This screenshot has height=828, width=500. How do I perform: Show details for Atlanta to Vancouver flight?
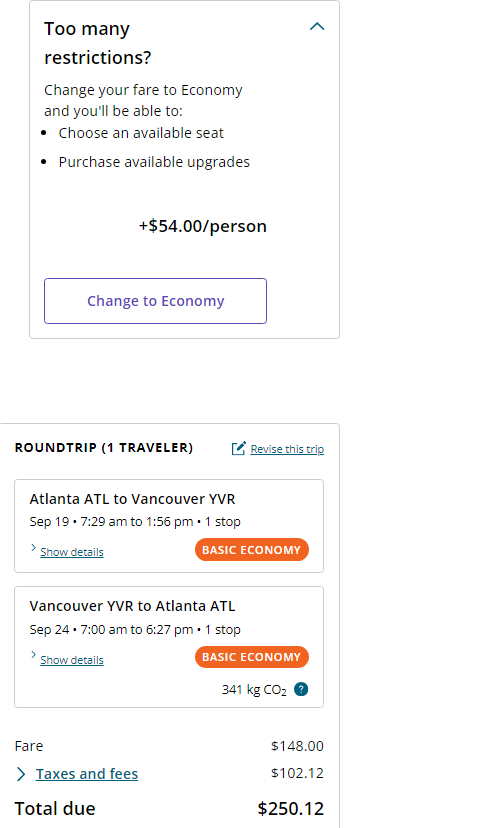coord(72,552)
